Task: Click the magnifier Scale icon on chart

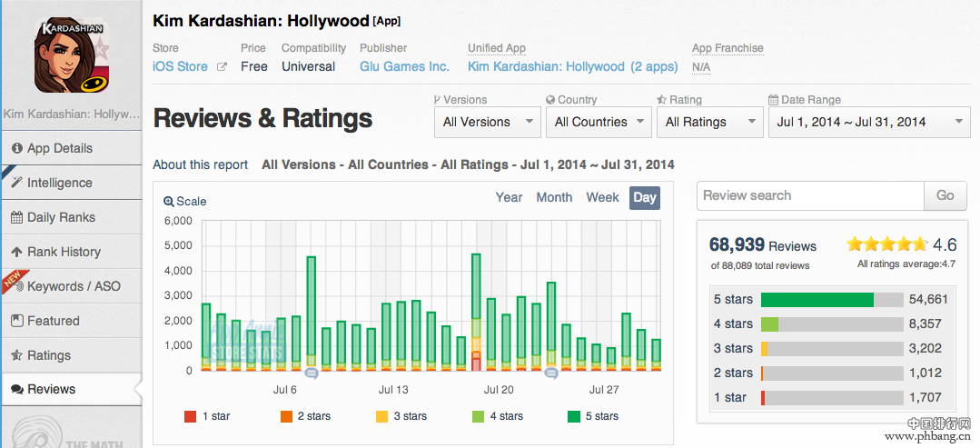Action: coord(169,202)
